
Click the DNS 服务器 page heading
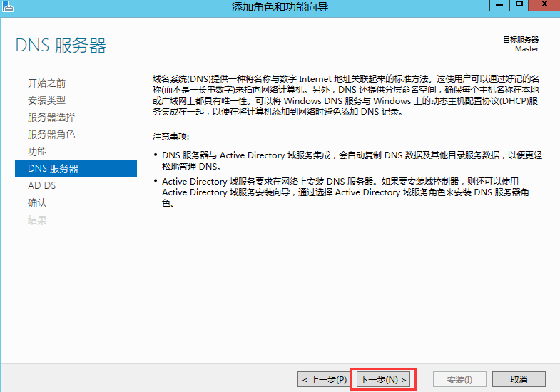61,46
